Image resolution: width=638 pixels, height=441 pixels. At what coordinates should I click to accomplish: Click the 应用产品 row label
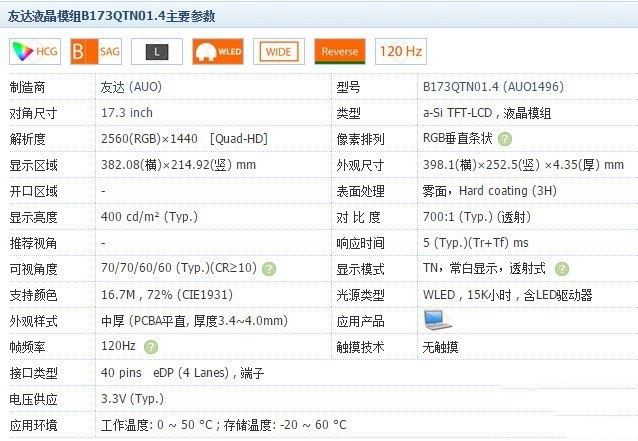click(361, 321)
